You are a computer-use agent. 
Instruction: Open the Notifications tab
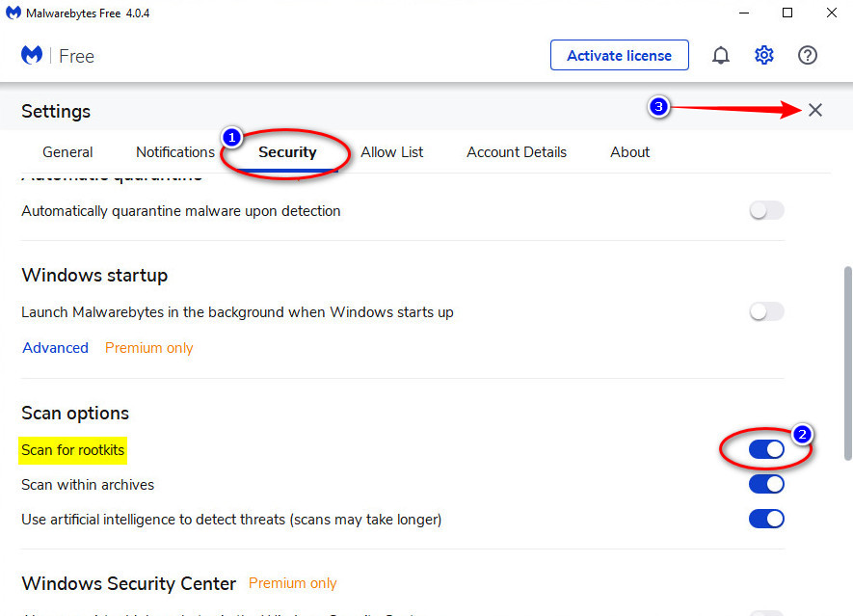point(175,151)
